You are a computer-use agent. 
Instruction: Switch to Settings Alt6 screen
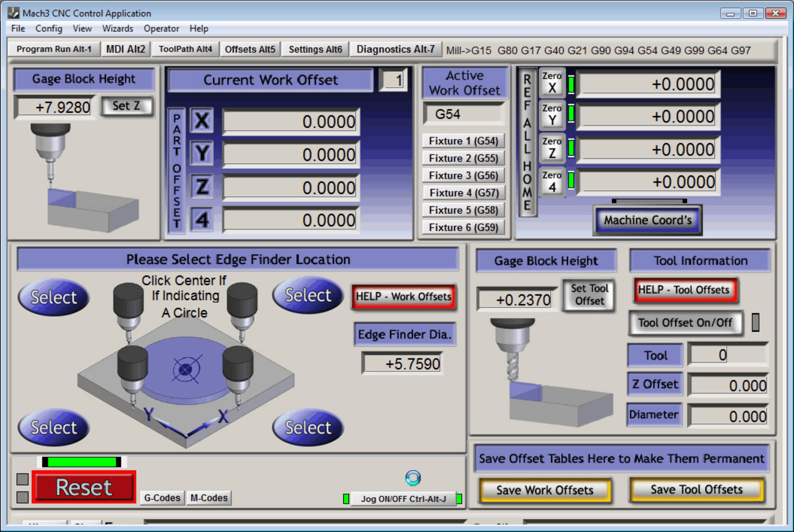tap(315, 49)
